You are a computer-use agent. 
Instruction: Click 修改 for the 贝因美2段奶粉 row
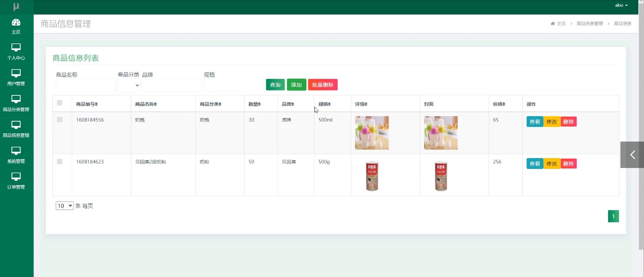[552, 164]
